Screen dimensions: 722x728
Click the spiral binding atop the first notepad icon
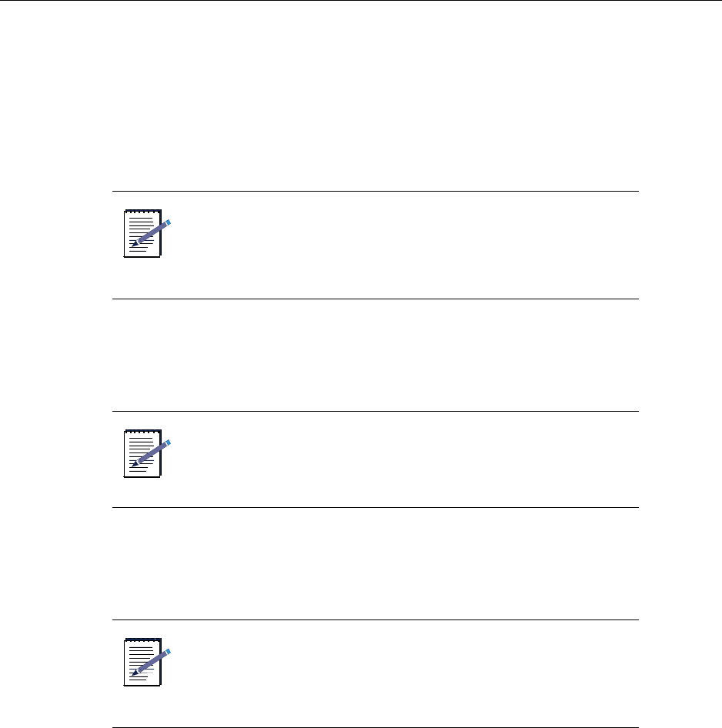point(142,210)
